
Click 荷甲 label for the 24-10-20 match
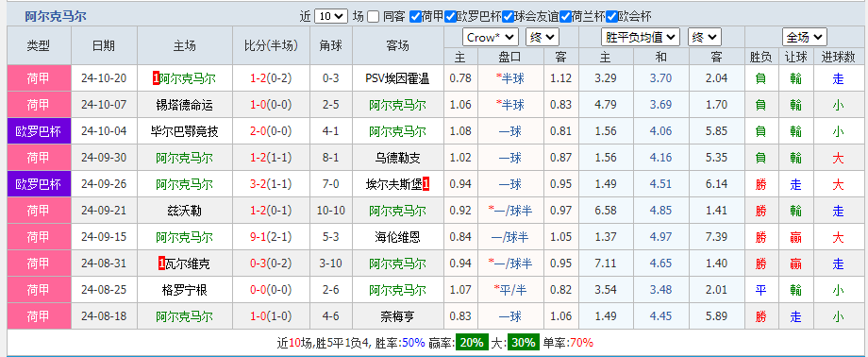[x=39, y=78]
